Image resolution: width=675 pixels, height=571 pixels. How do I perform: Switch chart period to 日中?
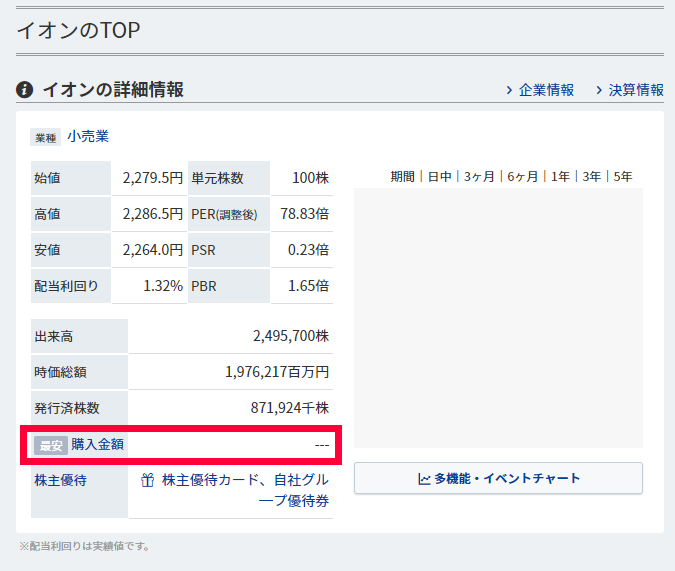click(439, 177)
